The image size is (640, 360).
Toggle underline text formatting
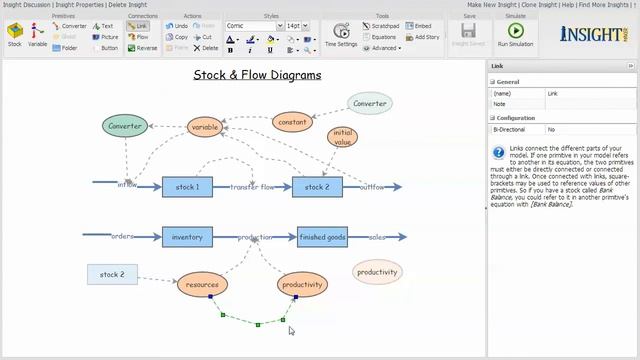270,50
